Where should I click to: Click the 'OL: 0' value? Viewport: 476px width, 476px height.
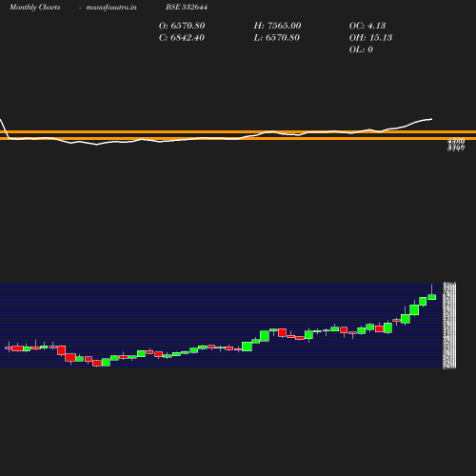[x=361, y=50]
